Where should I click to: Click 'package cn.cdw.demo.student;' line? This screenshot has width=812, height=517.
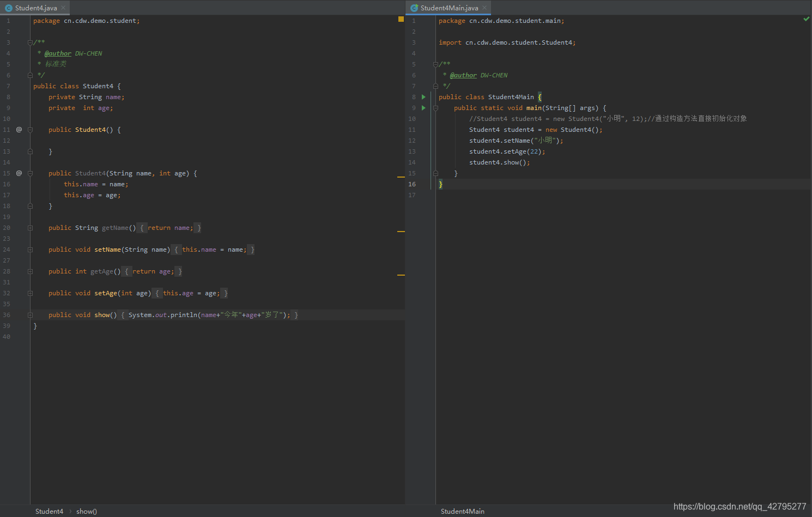pyautogui.click(x=87, y=21)
